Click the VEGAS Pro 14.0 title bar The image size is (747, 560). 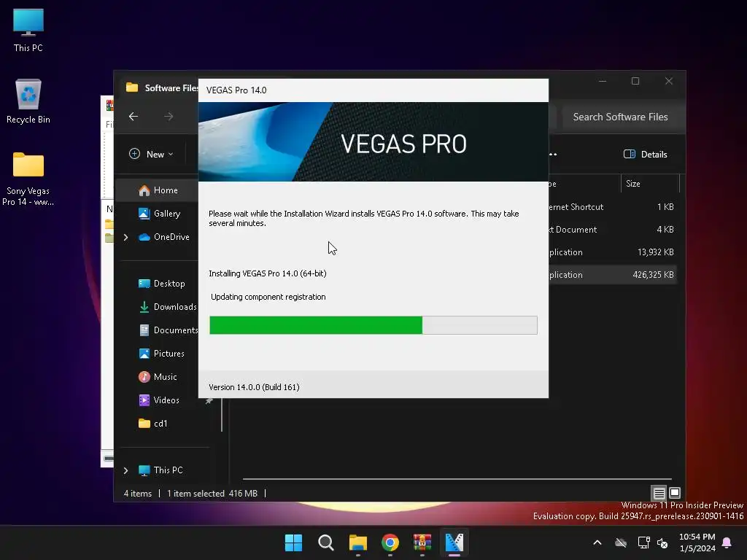373,90
